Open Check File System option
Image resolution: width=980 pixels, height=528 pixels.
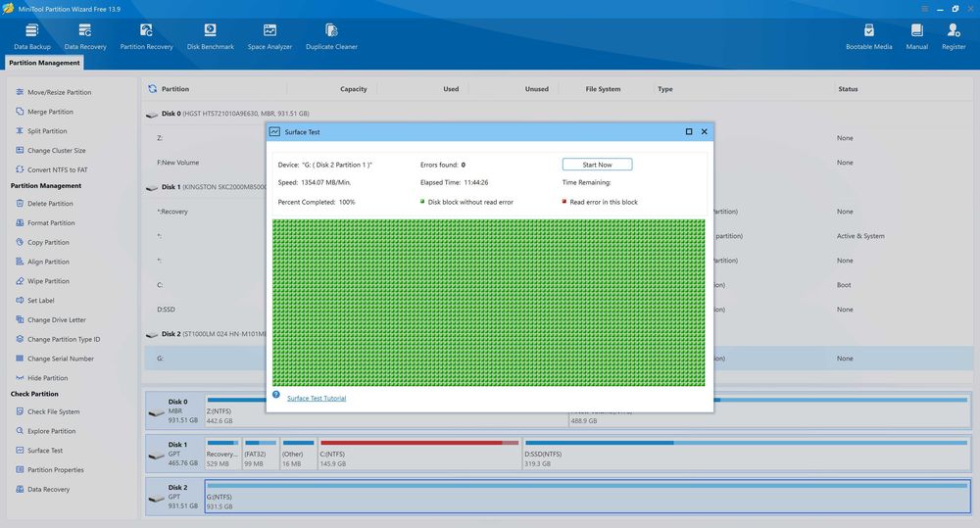tap(47, 411)
